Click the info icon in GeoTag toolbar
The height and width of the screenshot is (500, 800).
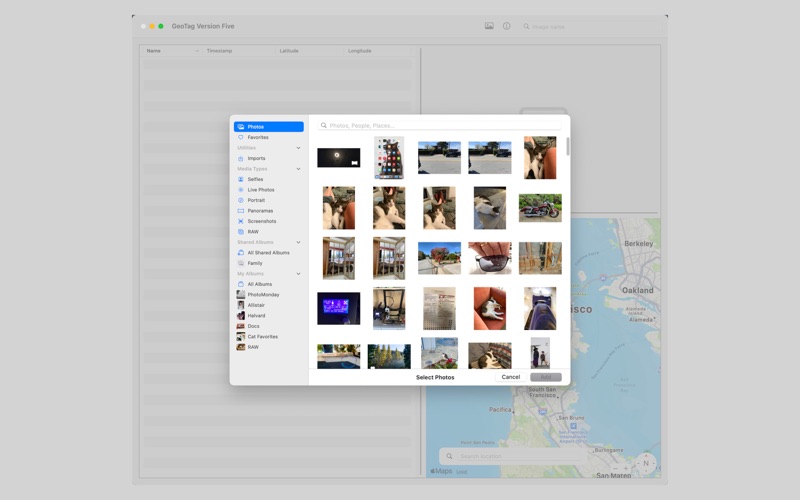pos(506,26)
